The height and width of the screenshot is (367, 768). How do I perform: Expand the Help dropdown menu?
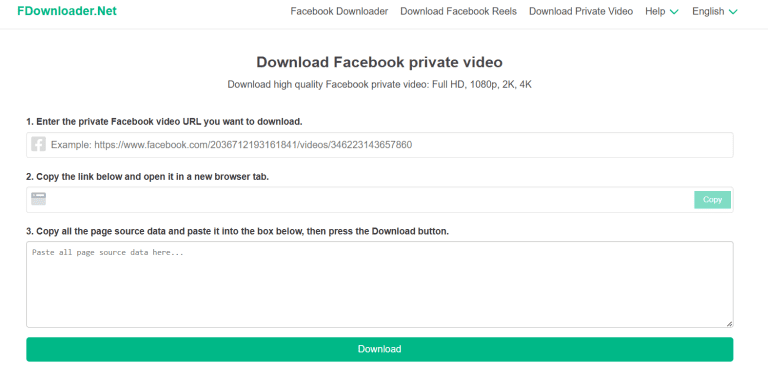pos(662,11)
